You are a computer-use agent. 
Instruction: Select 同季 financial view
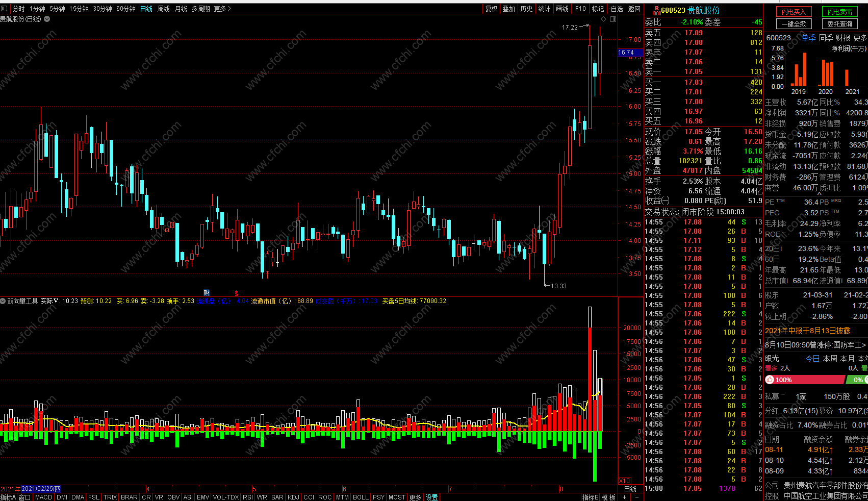[x=826, y=38]
